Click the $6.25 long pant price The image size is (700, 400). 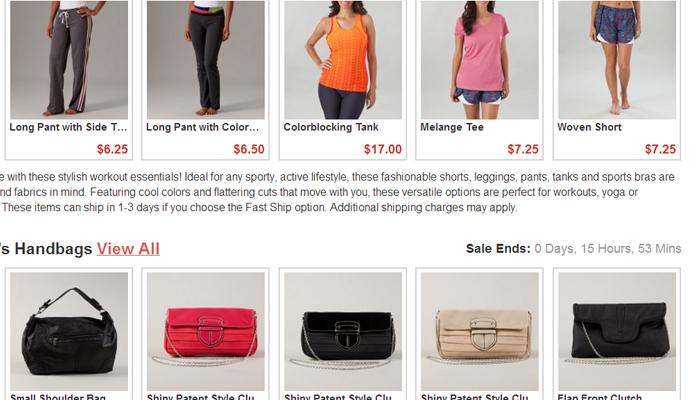click(112, 149)
